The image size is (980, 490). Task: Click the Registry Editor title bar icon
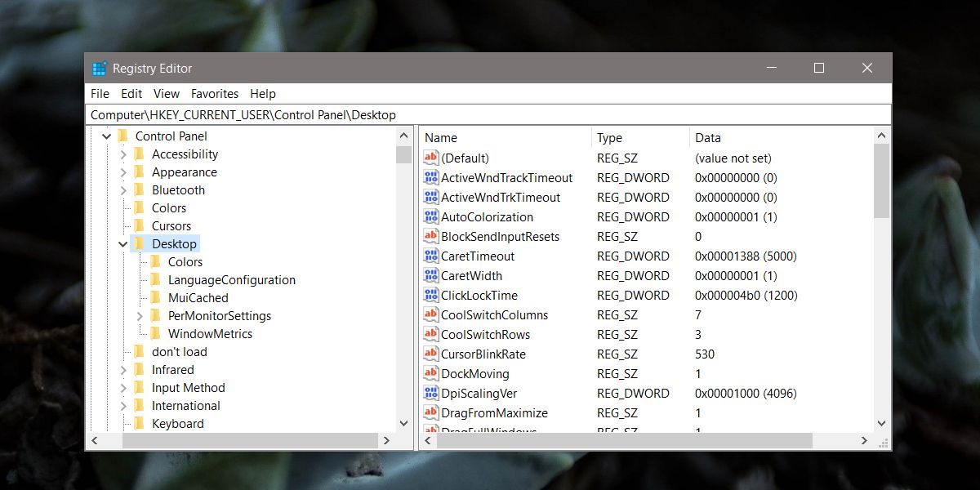99,69
